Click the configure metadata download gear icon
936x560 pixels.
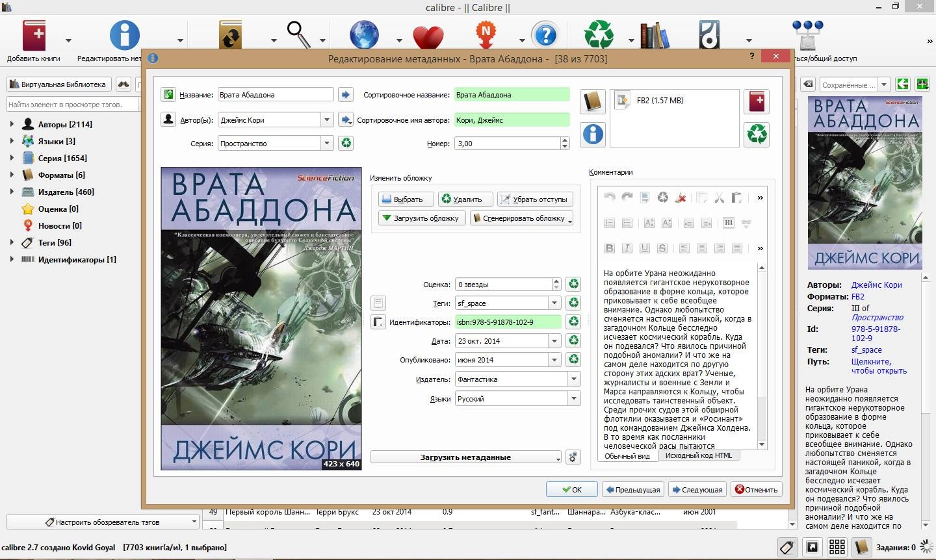tap(573, 457)
